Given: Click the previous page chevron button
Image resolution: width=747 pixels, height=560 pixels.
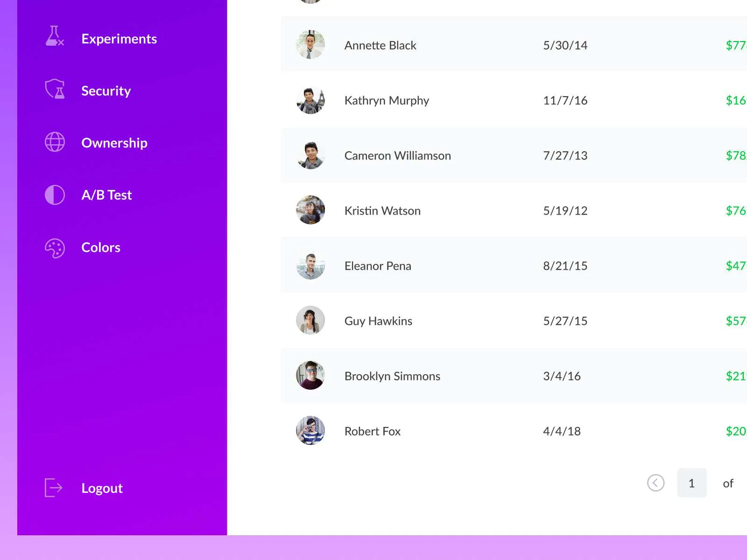Looking at the screenshot, I should (656, 483).
